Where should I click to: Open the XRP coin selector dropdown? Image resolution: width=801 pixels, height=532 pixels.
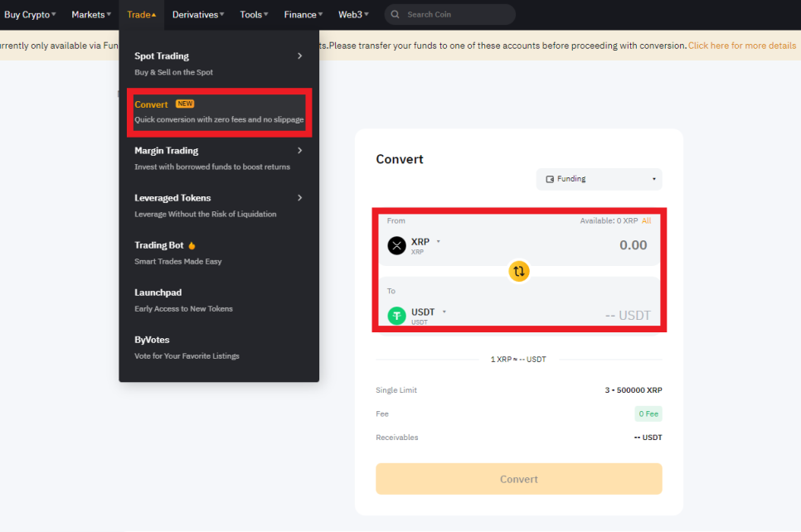click(439, 241)
